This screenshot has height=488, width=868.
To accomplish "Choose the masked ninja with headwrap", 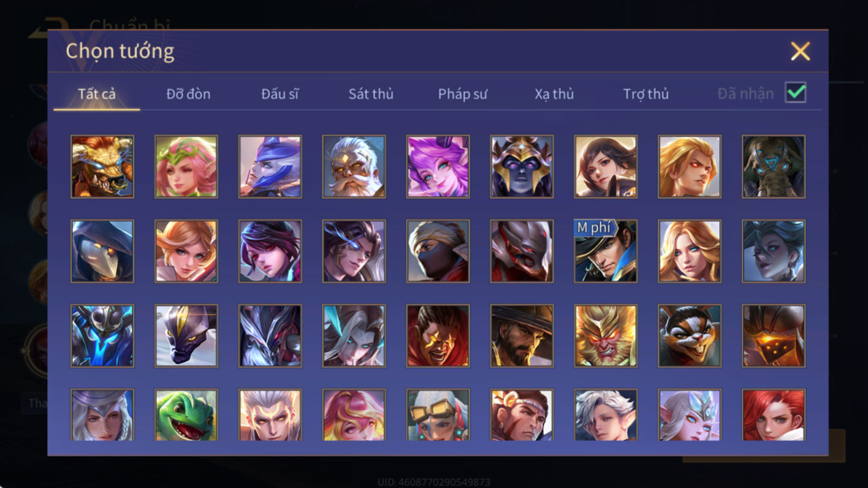I will (x=438, y=251).
